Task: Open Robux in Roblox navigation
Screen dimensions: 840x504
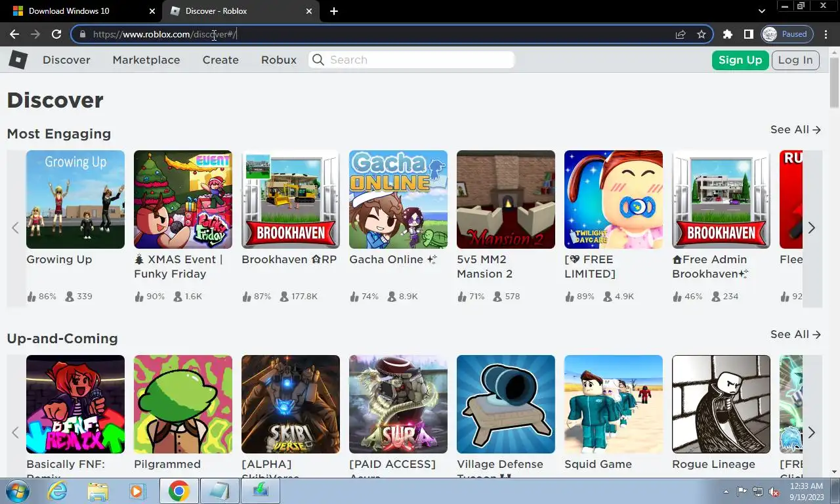Action: click(279, 60)
